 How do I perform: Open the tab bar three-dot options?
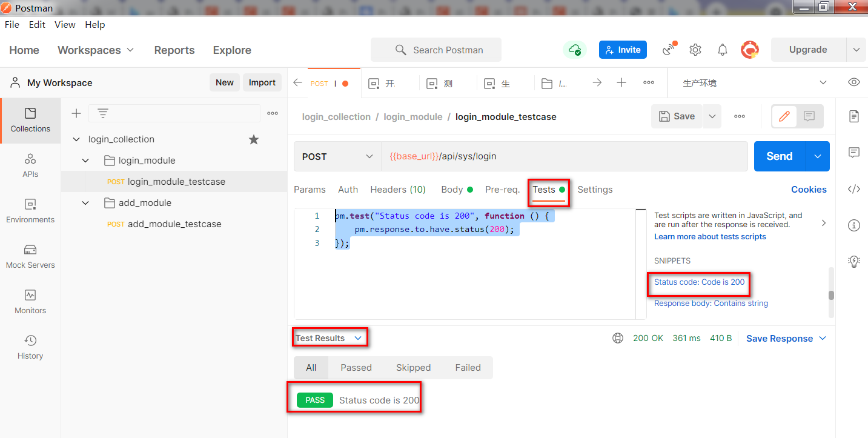[648, 82]
